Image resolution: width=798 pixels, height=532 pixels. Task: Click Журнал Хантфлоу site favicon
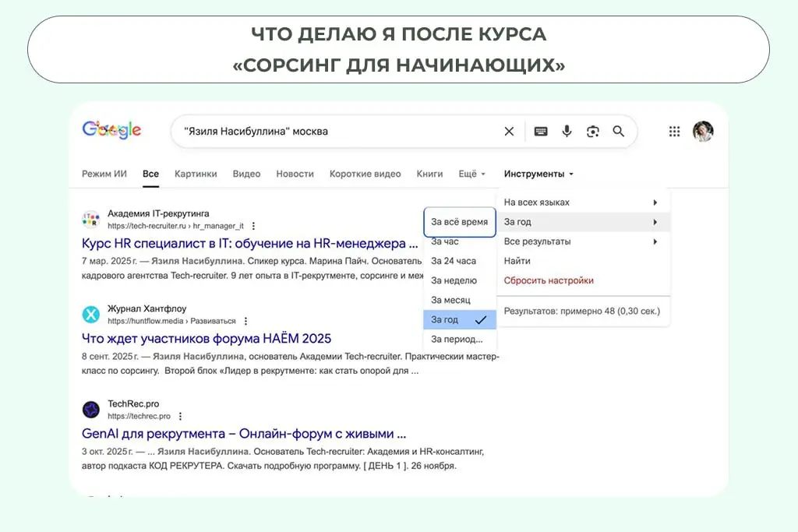[91, 315]
